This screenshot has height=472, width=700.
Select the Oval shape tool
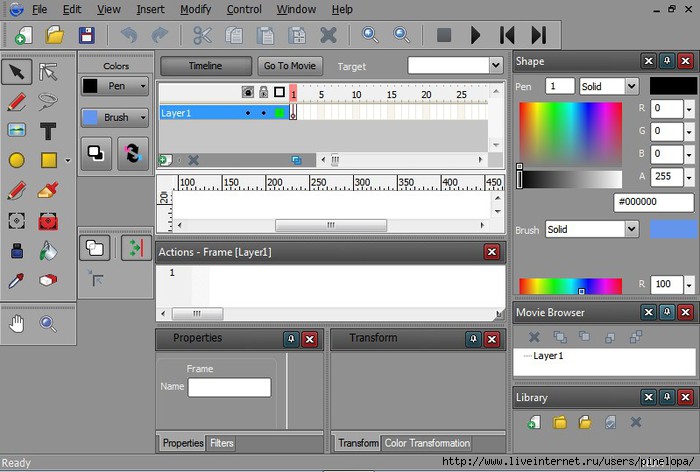[x=17, y=160]
